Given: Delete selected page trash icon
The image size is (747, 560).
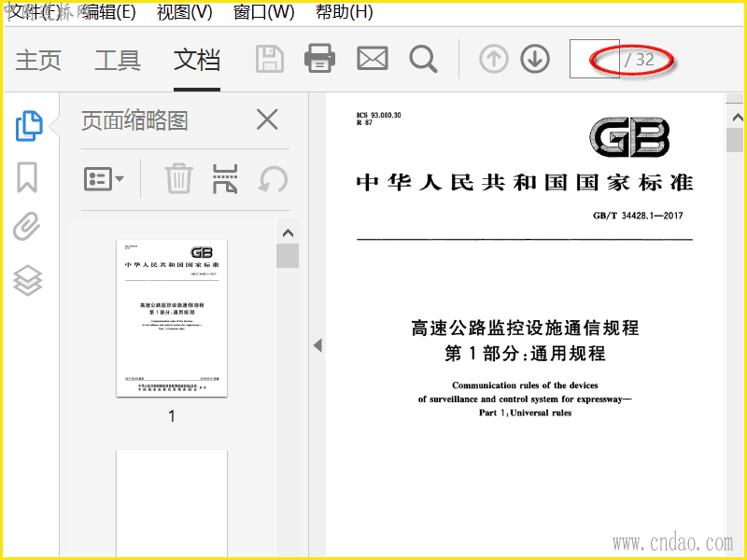Looking at the screenshot, I should [179, 178].
